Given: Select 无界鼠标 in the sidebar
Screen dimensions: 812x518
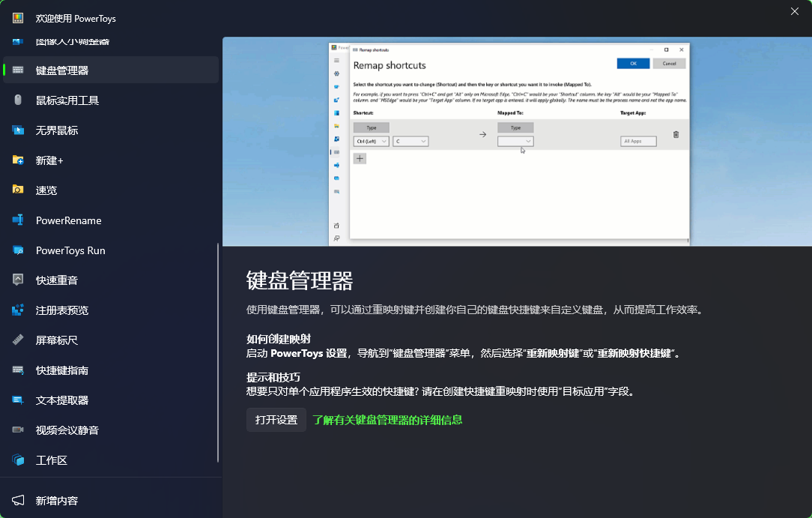Looking at the screenshot, I should coord(111,130).
